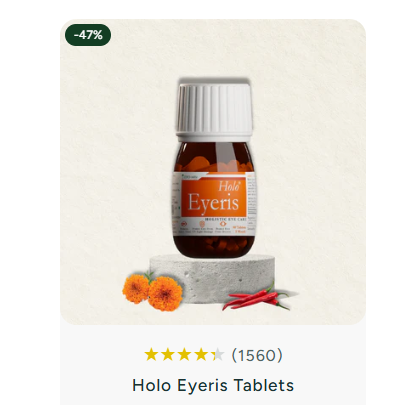Select the fourth rating star
Image resolution: width=410 pixels, height=405 pixels.
pos(201,355)
